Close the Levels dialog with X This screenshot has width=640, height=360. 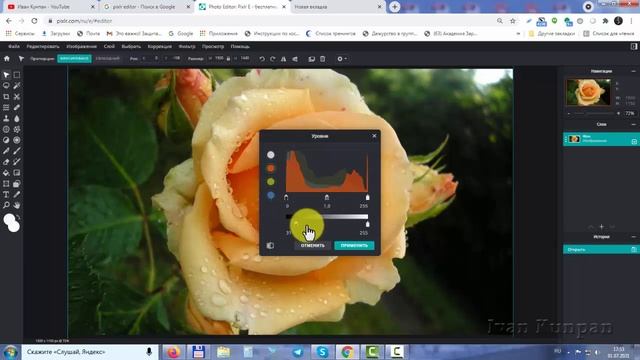pyautogui.click(x=374, y=136)
